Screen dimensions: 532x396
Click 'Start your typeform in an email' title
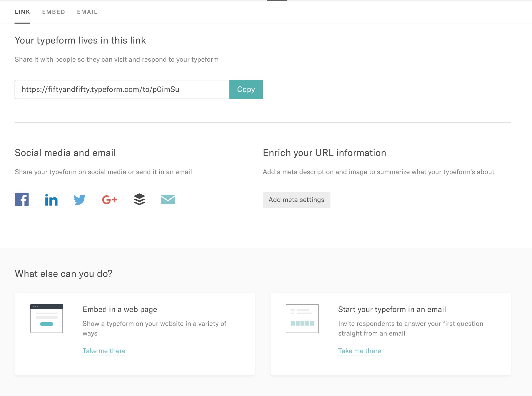coord(392,309)
